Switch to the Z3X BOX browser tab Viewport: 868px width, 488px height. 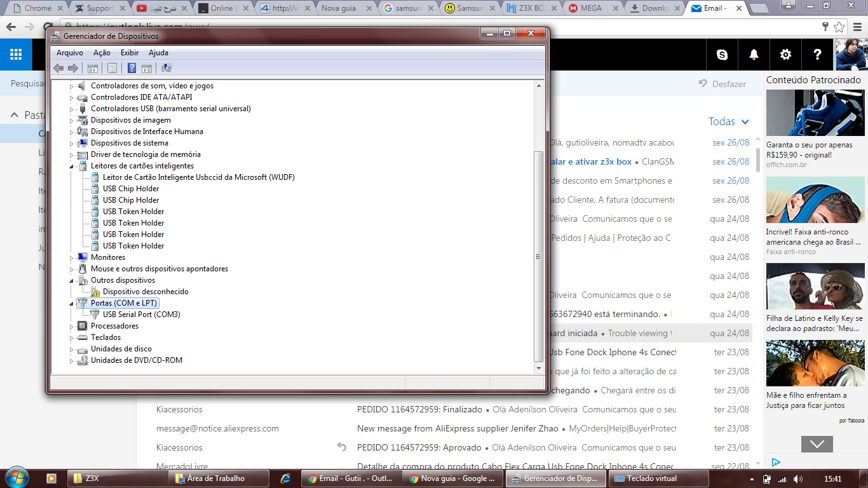point(531,8)
